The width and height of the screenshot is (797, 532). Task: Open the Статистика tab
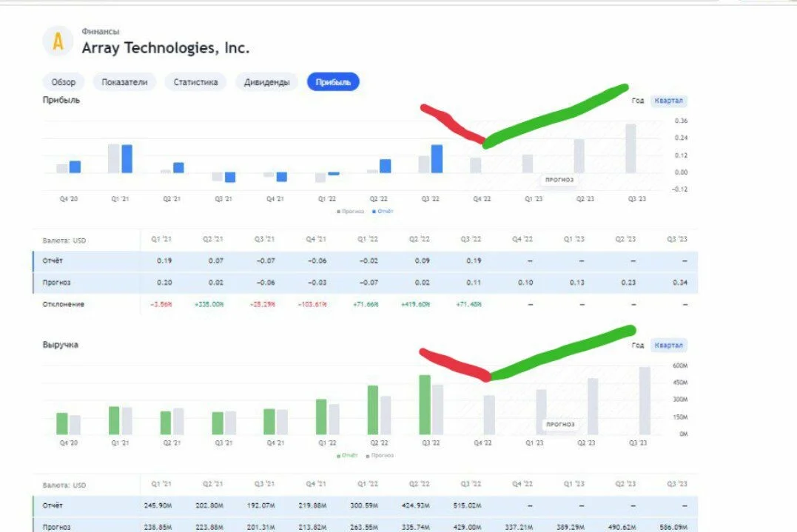pyautogui.click(x=195, y=82)
